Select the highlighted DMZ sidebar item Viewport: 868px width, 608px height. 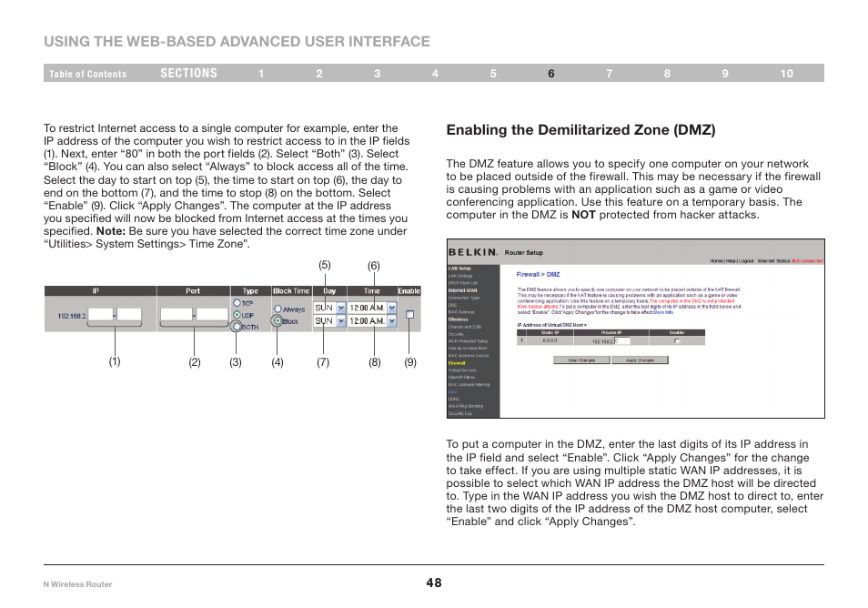click(452, 392)
